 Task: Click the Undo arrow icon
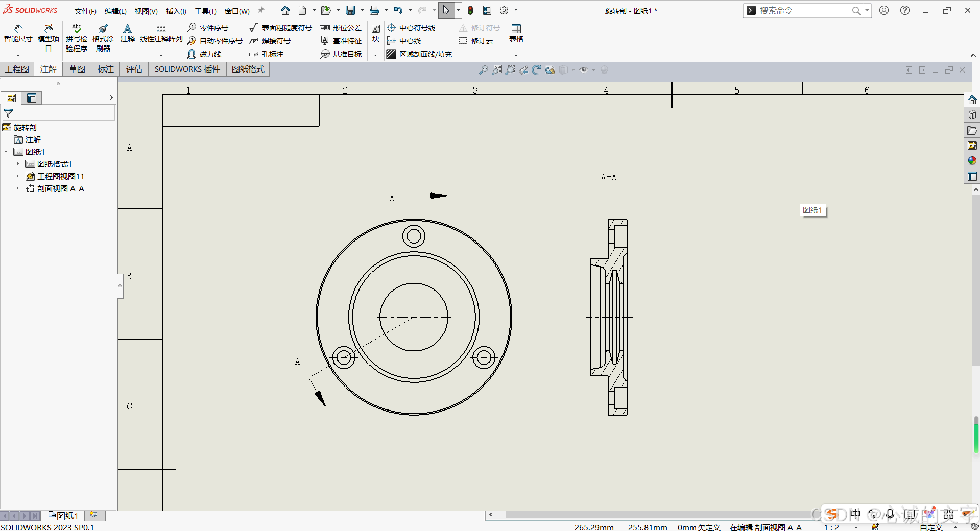pos(398,10)
